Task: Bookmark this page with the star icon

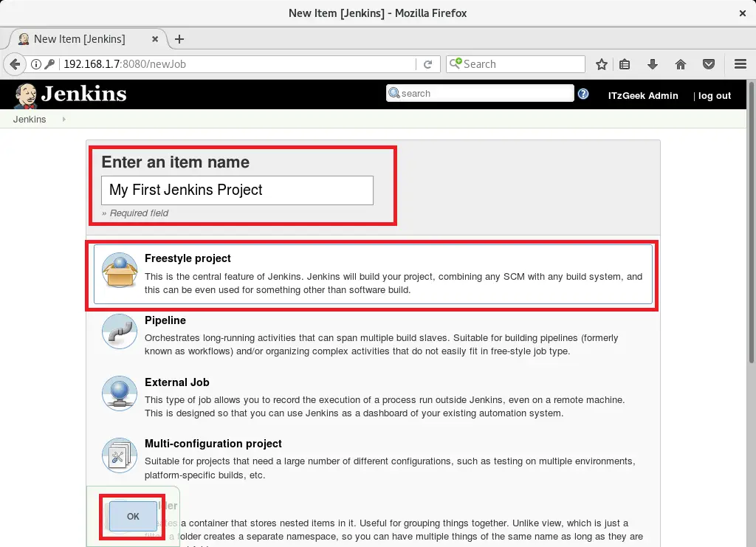Action: (x=601, y=64)
